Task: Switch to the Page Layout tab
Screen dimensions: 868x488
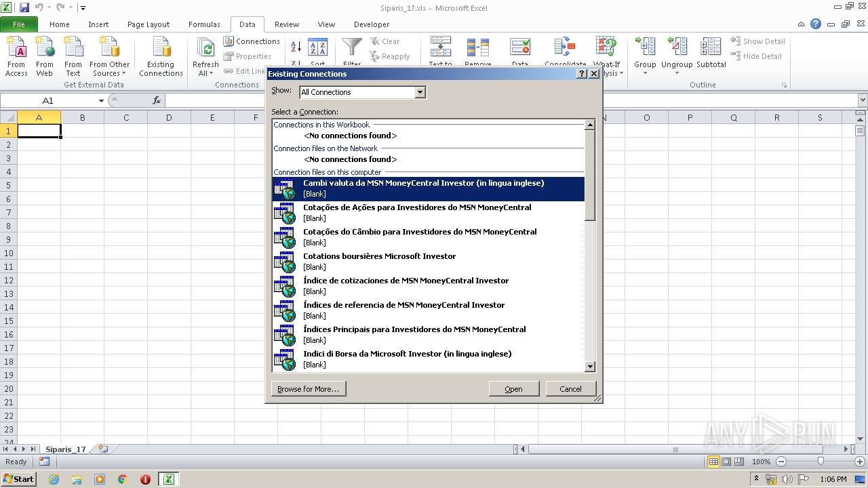Action: click(149, 24)
